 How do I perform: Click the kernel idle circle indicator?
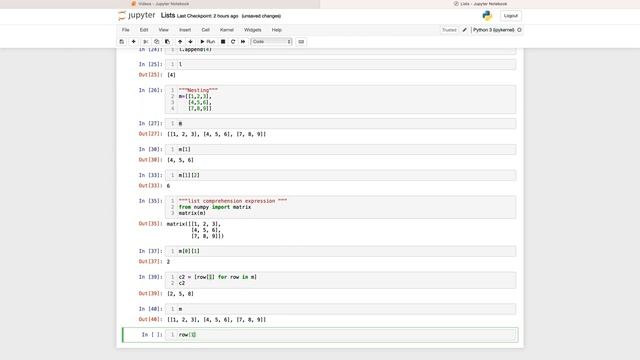(519, 30)
